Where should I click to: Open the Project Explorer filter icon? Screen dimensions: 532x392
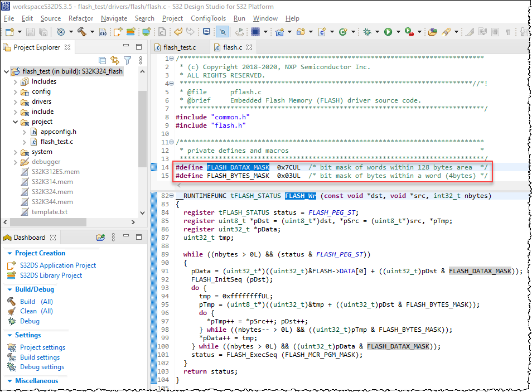tap(128, 60)
